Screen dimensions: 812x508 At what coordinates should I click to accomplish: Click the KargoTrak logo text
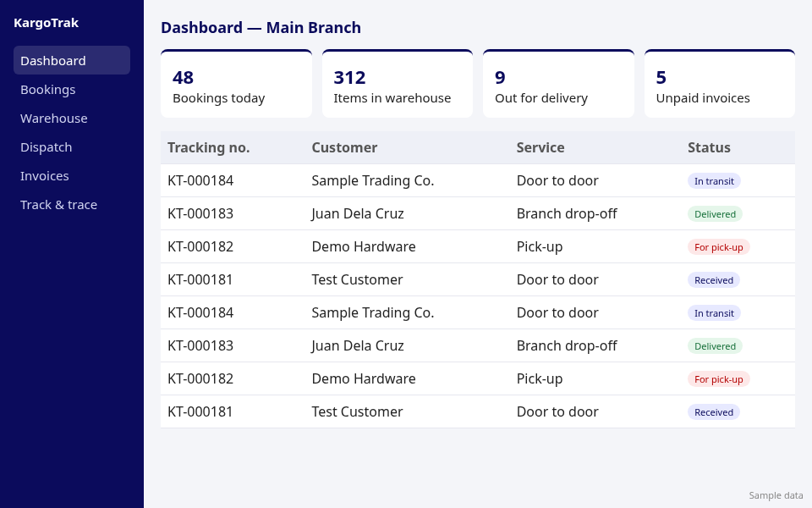pos(46,23)
